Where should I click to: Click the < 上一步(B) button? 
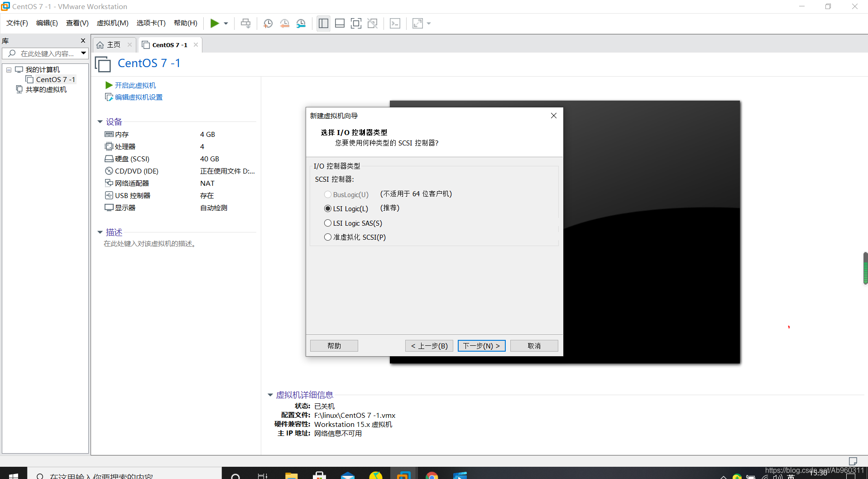click(x=429, y=346)
